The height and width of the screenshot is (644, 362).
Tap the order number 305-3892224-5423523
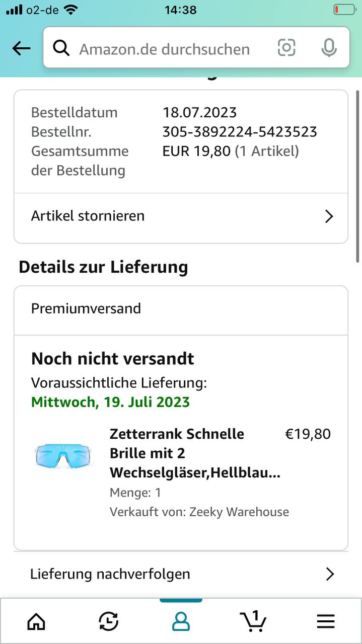(240, 132)
